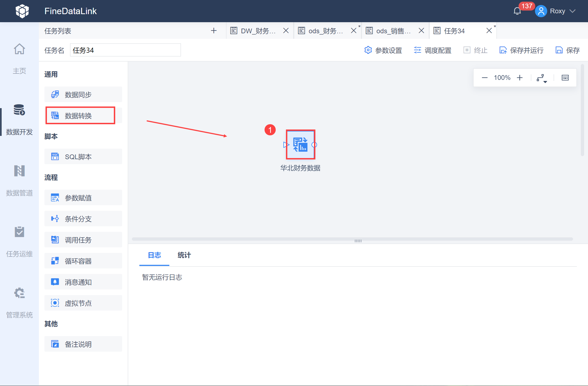Click the 任务名 input field
This screenshot has width=588, height=386.
125,50
